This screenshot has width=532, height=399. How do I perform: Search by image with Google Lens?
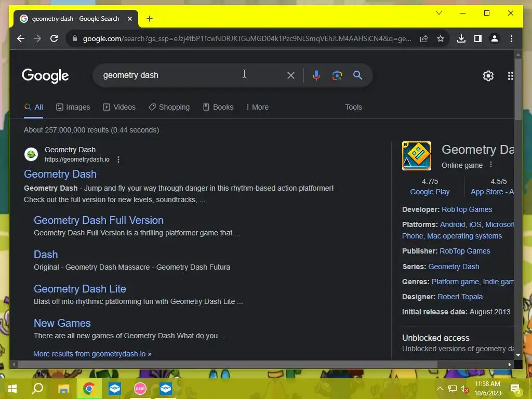[x=337, y=75]
